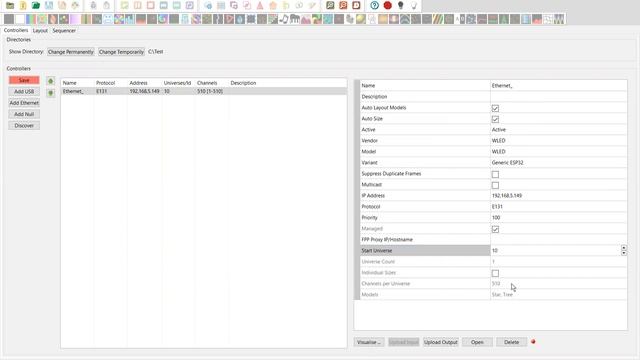The height and width of the screenshot is (360, 640).
Task: Move controller up with green arrow
Action: click(51, 81)
